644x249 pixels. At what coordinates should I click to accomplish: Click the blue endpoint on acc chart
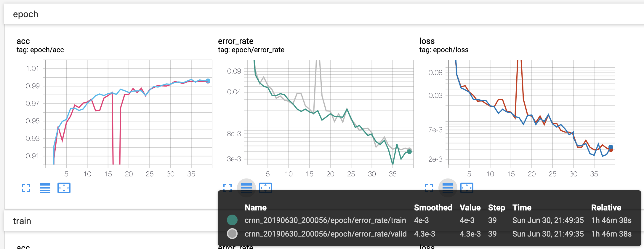point(208,81)
